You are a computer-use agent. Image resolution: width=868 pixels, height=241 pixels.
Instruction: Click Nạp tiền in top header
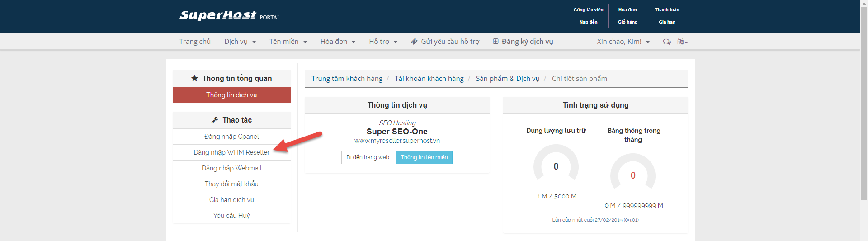pyautogui.click(x=588, y=22)
